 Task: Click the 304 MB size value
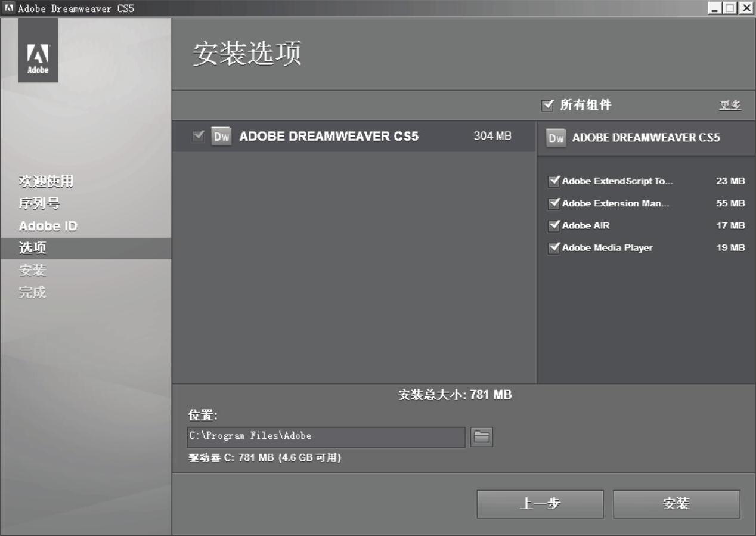click(492, 137)
